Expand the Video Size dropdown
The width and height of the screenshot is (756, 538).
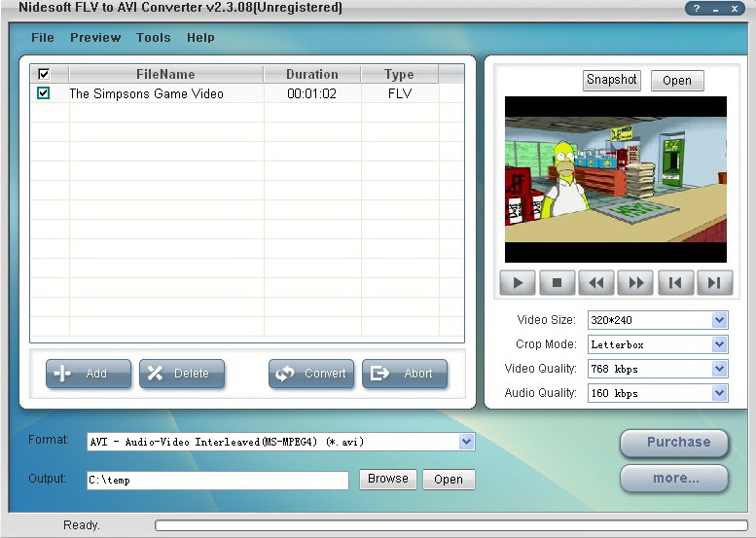click(x=719, y=320)
